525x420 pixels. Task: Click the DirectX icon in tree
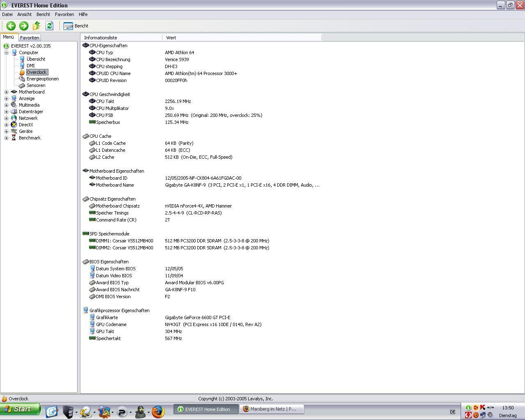(x=14, y=125)
